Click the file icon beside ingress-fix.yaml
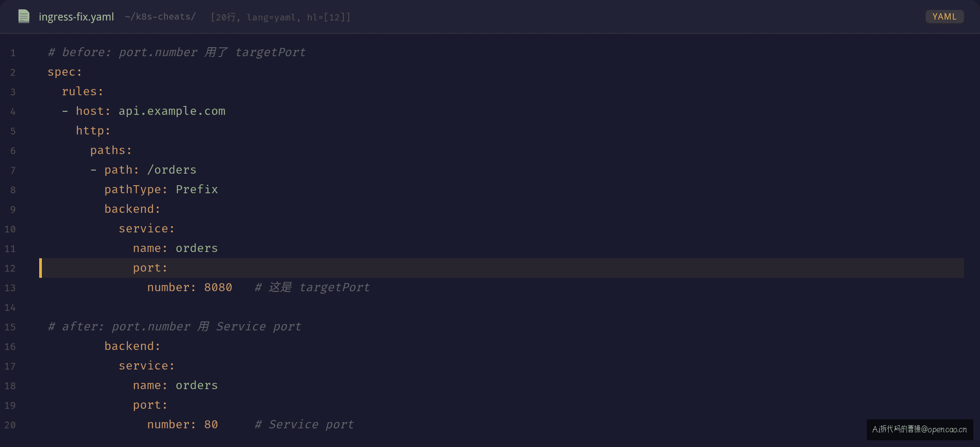Viewport: 980px width, 447px height. tap(24, 16)
